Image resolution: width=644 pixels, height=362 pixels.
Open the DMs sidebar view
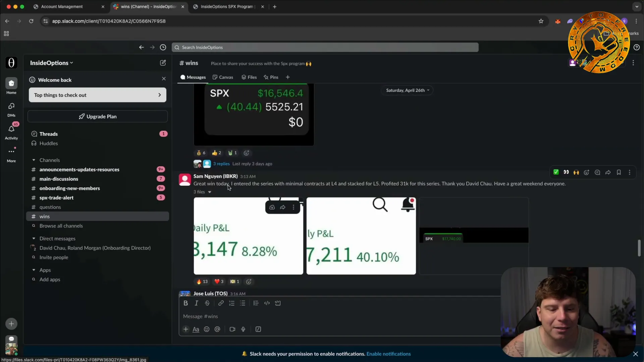click(x=11, y=109)
